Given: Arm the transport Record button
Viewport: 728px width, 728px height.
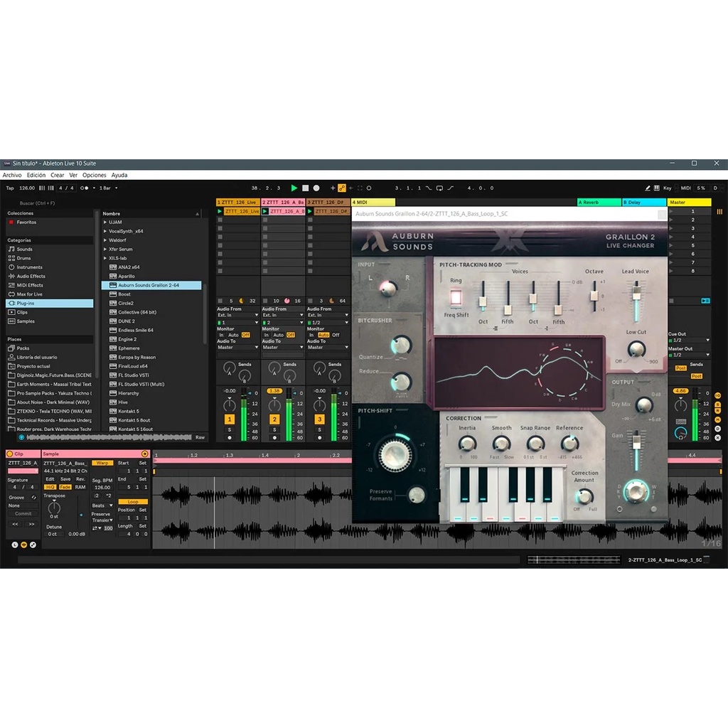Looking at the screenshot, I should click(316, 188).
